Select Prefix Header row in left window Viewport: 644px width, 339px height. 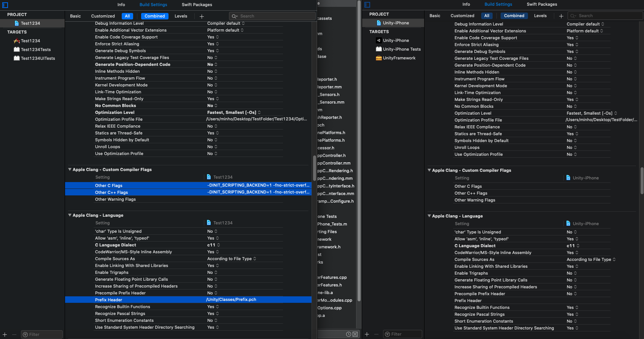coord(188,300)
